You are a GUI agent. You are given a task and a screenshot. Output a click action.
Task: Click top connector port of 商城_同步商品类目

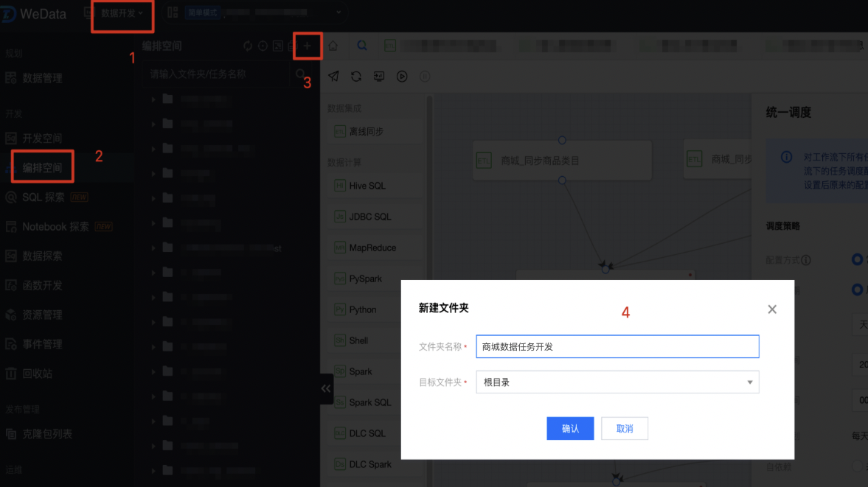coord(562,141)
